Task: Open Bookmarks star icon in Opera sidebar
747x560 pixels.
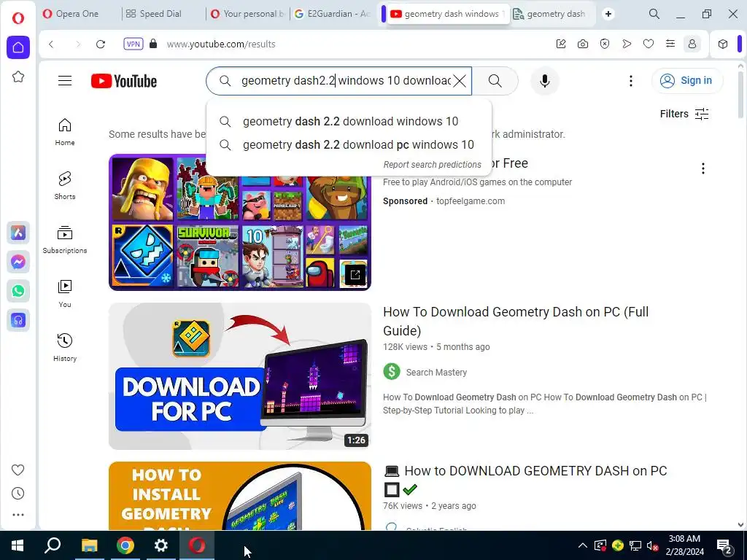Action: [x=18, y=77]
